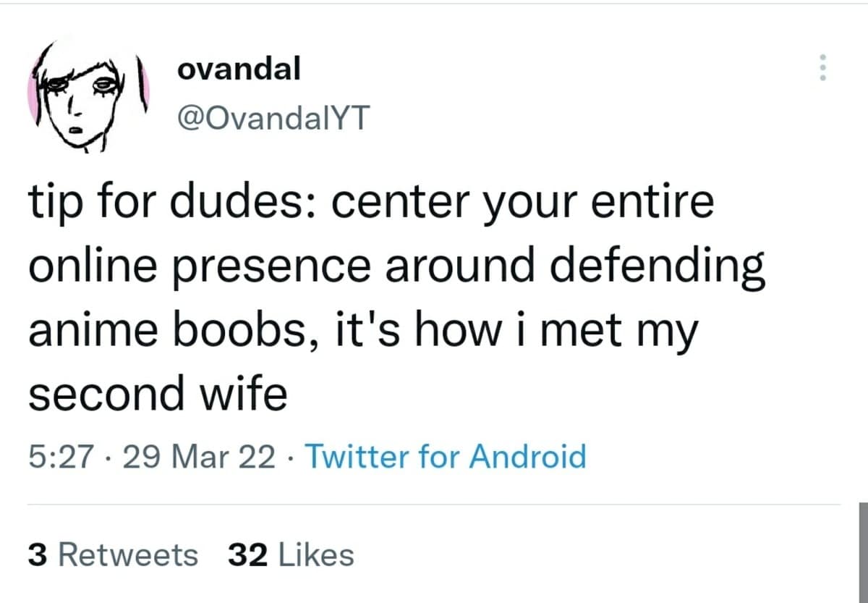Click the word 'Likes' label
Screen dimensions: 868x603
tap(315, 555)
